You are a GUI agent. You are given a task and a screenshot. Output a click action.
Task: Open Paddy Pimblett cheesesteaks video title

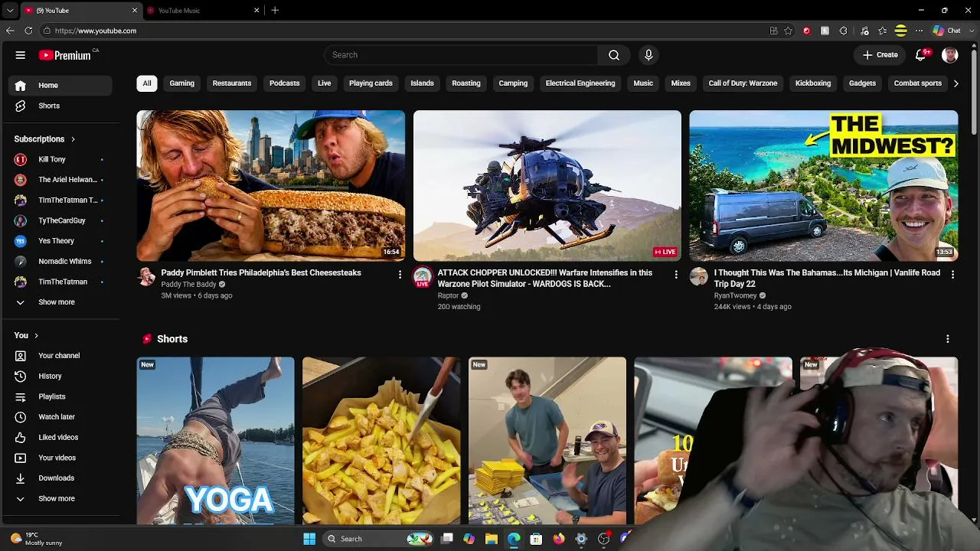tap(261, 273)
